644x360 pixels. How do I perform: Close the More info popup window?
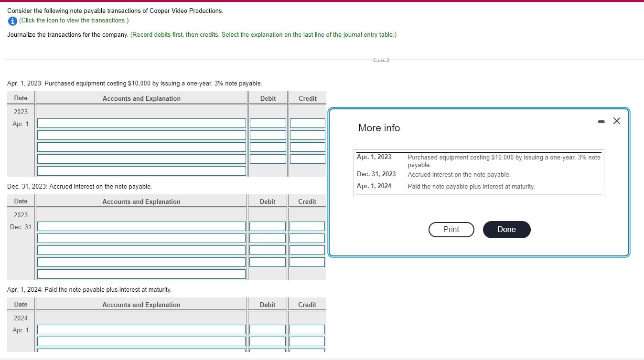616,121
